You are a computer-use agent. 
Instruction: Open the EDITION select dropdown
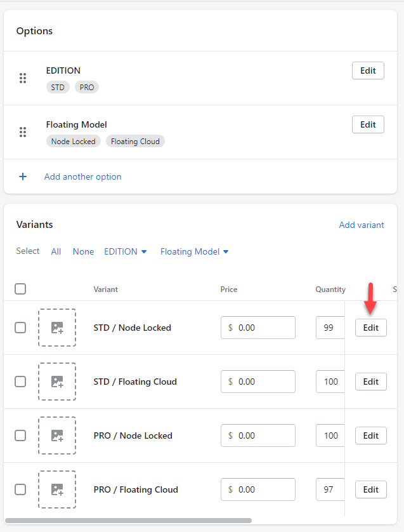click(x=126, y=252)
